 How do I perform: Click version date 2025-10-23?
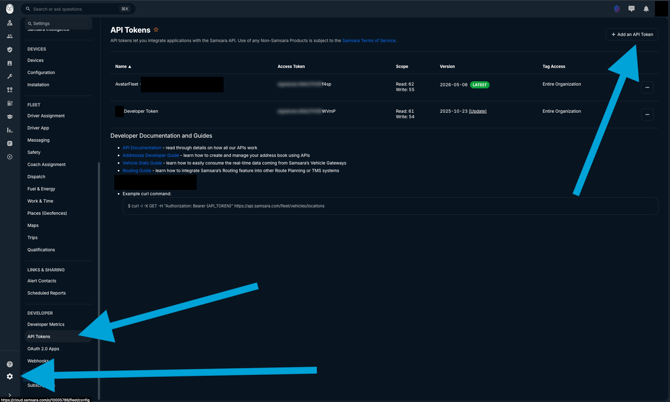point(453,111)
